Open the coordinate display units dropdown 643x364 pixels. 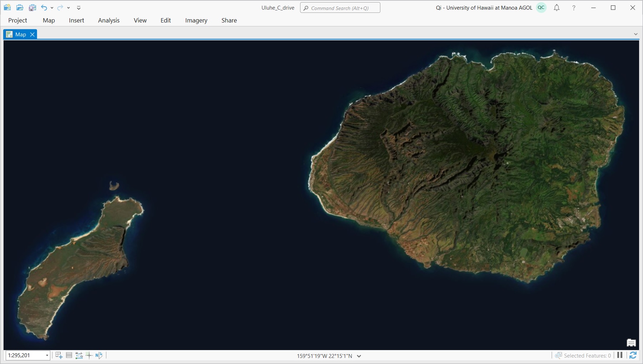359,356
